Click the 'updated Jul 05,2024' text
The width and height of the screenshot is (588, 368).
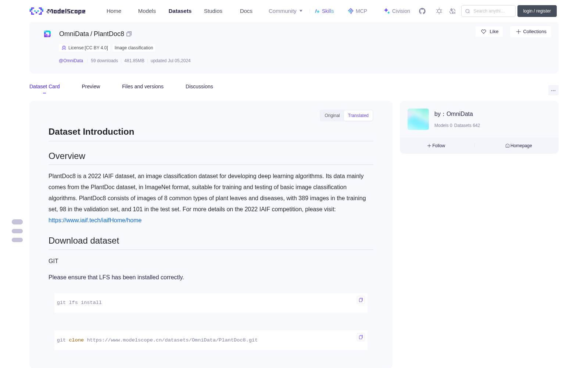[171, 61]
